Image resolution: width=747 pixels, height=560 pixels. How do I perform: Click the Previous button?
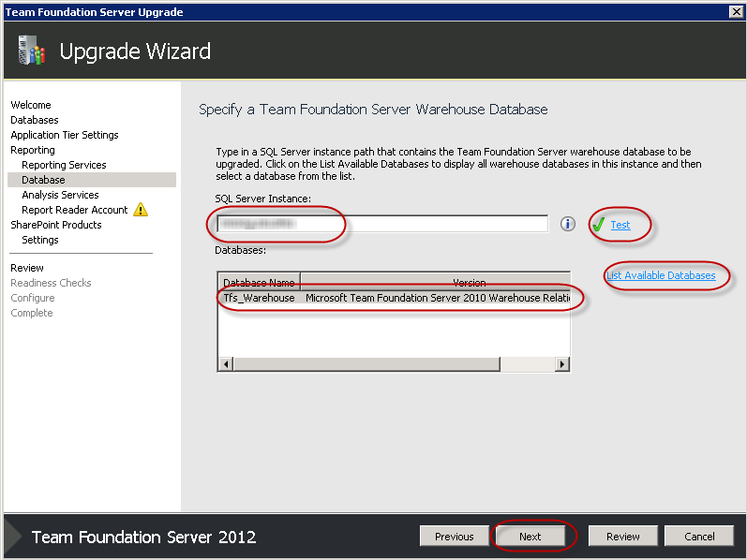coord(454,537)
